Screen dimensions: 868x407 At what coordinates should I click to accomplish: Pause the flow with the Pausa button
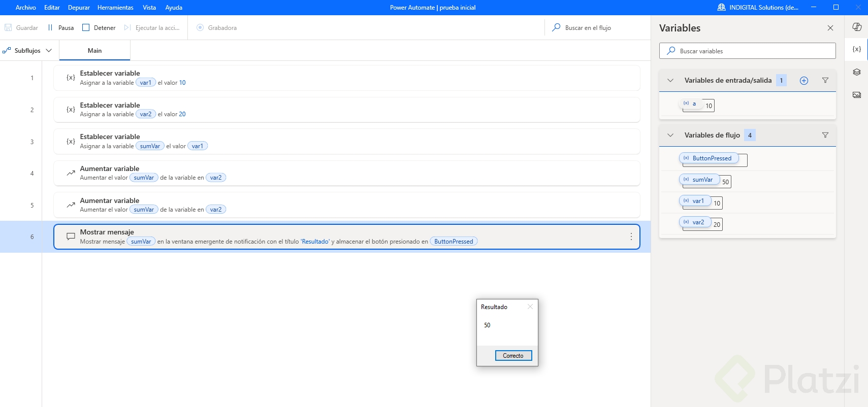60,27
